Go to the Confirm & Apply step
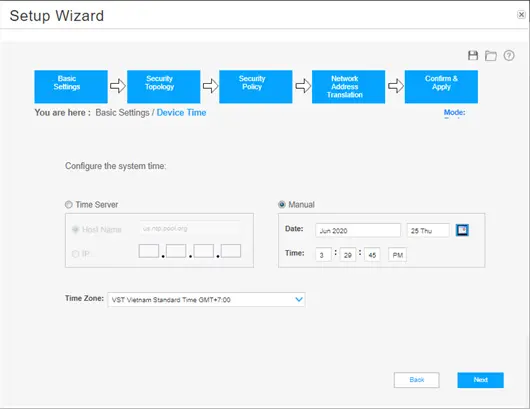 pos(441,87)
